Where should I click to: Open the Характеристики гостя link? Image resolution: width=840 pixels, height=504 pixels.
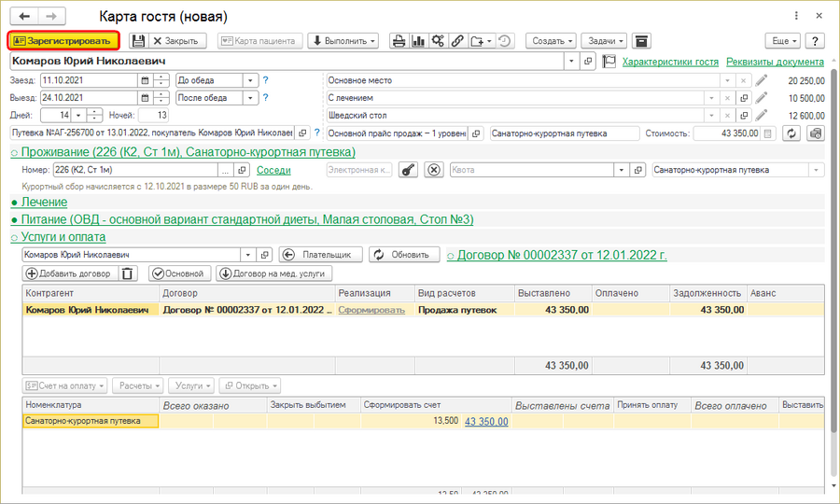coord(670,62)
